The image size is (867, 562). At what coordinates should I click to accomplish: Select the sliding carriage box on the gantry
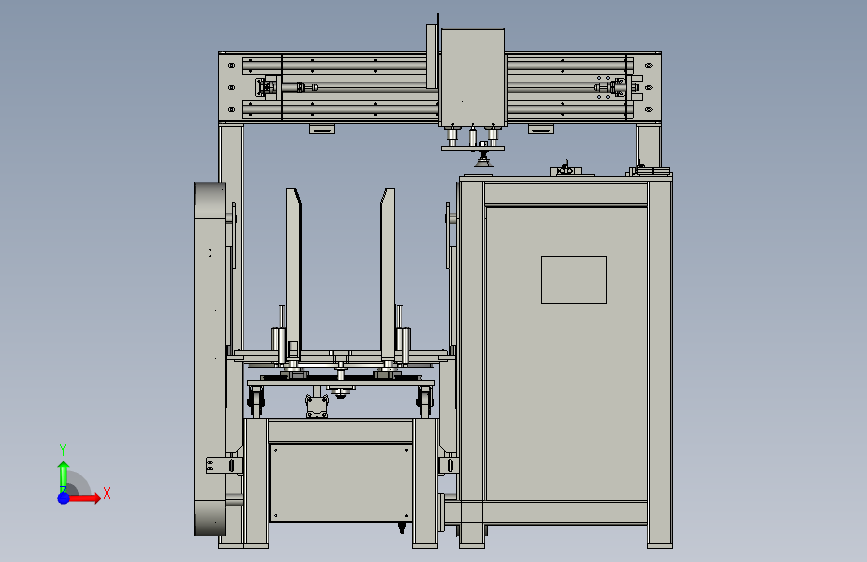pos(472,77)
